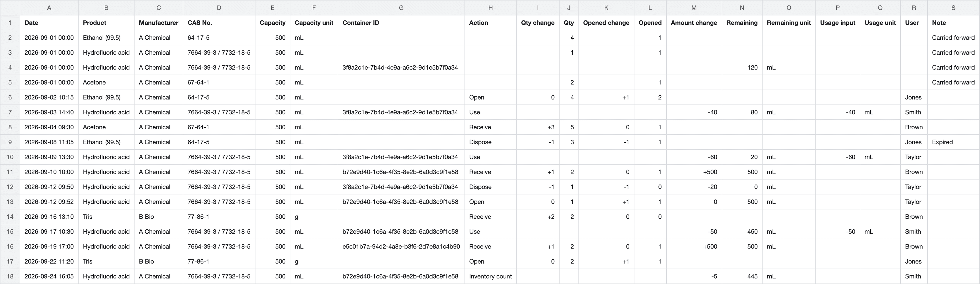Screen dimensions: 980x284
Task: Select the qty change '+2' cell
Action: 537,217
